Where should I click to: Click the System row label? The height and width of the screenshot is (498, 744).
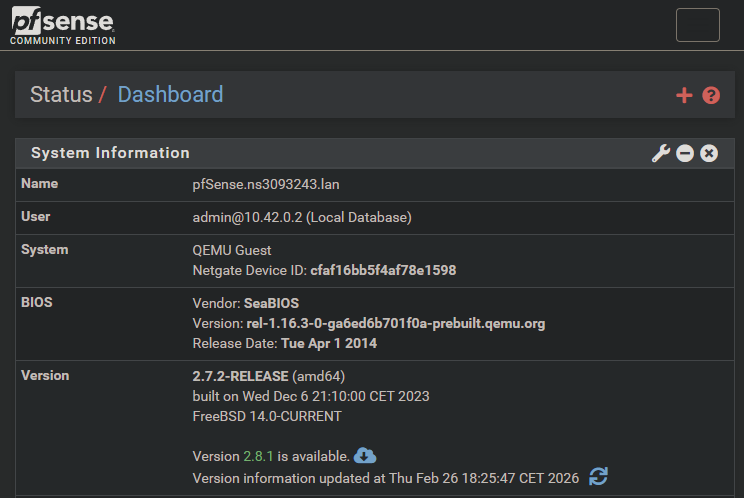coord(45,249)
